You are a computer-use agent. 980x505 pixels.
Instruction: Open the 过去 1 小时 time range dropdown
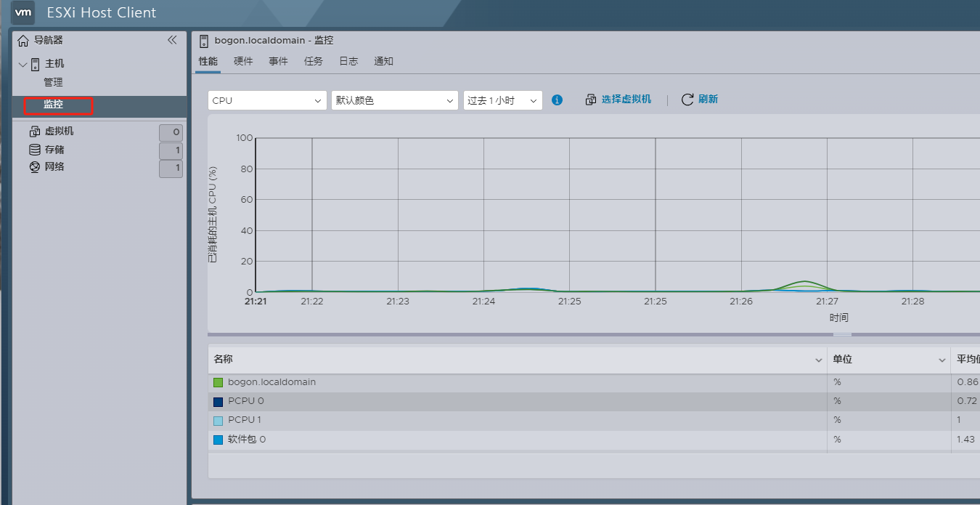pos(502,100)
